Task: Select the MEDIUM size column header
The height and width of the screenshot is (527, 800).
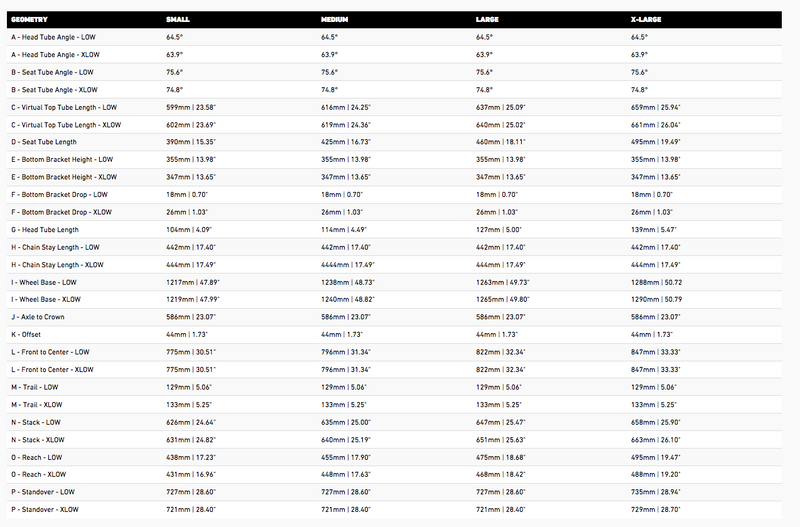Action: [335, 19]
